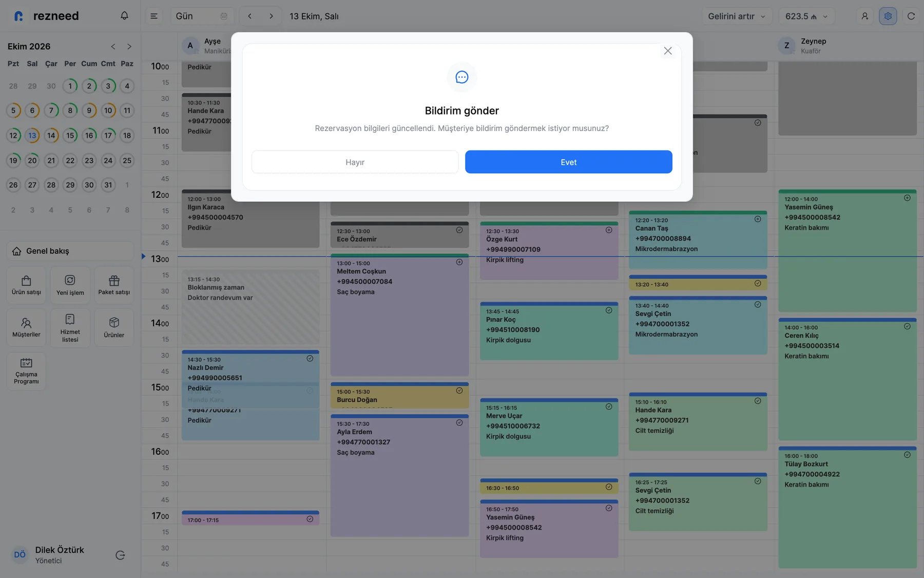Open Tülay Bozkurt Keratin bakımı appointment
The image size is (924, 578).
848,507
